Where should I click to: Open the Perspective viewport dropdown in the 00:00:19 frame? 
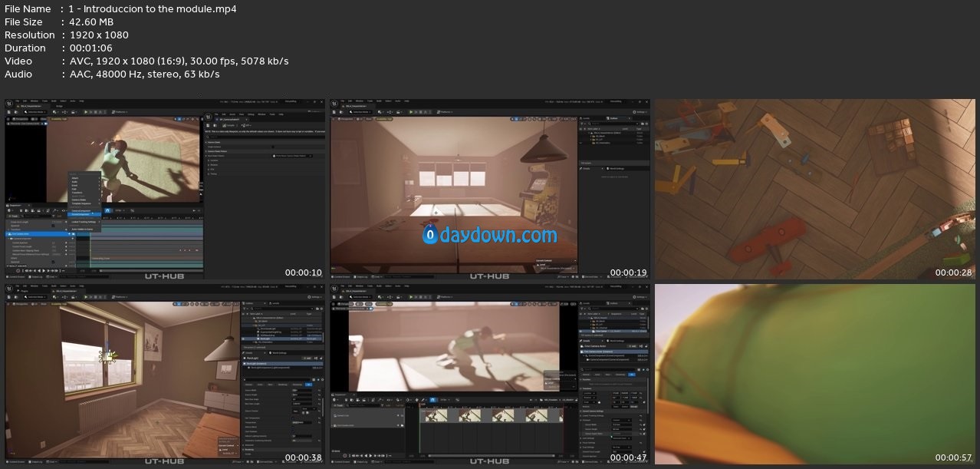(345, 119)
